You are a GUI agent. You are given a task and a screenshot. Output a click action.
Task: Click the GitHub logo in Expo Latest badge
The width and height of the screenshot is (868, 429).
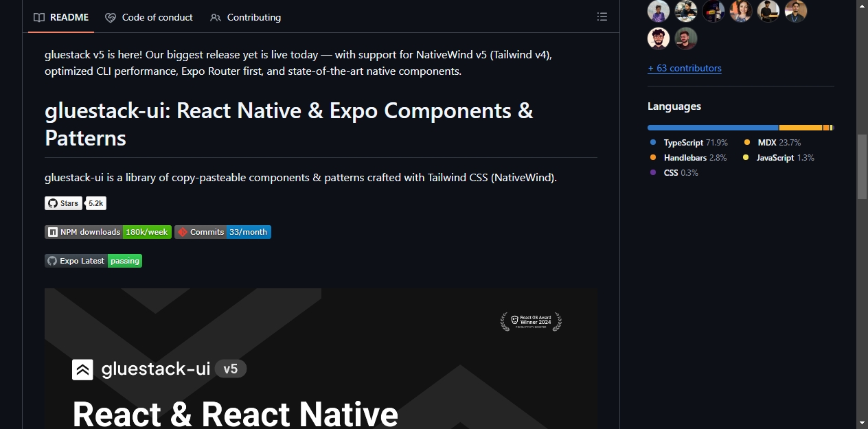[x=52, y=261]
